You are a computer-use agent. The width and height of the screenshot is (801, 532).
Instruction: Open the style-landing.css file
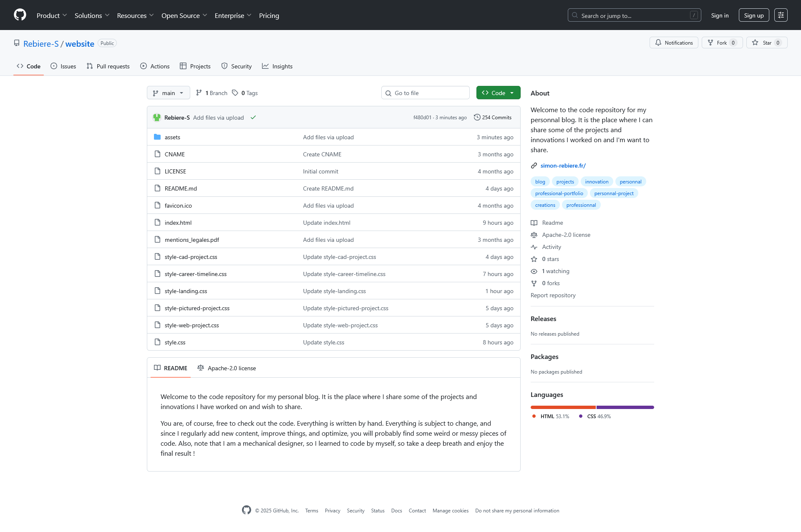pyautogui.click(x=186, y=291)
